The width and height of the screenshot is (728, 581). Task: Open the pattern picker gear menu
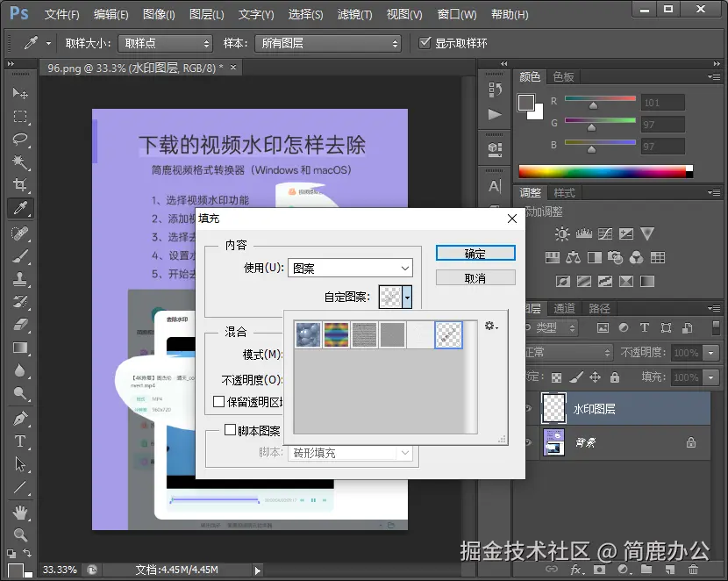491,326
